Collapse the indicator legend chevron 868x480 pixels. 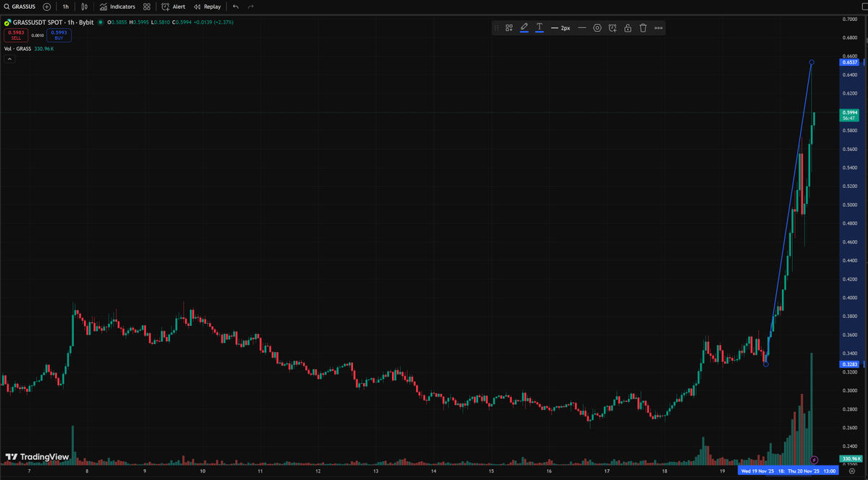pyautogui.click(x=9, y=59)
